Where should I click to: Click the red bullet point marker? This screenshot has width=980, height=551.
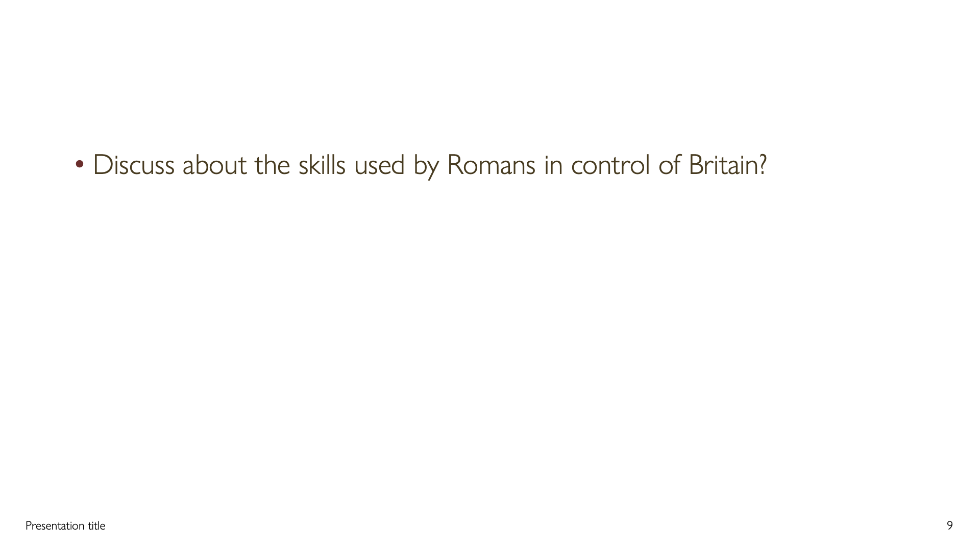[x=79, y=164]
